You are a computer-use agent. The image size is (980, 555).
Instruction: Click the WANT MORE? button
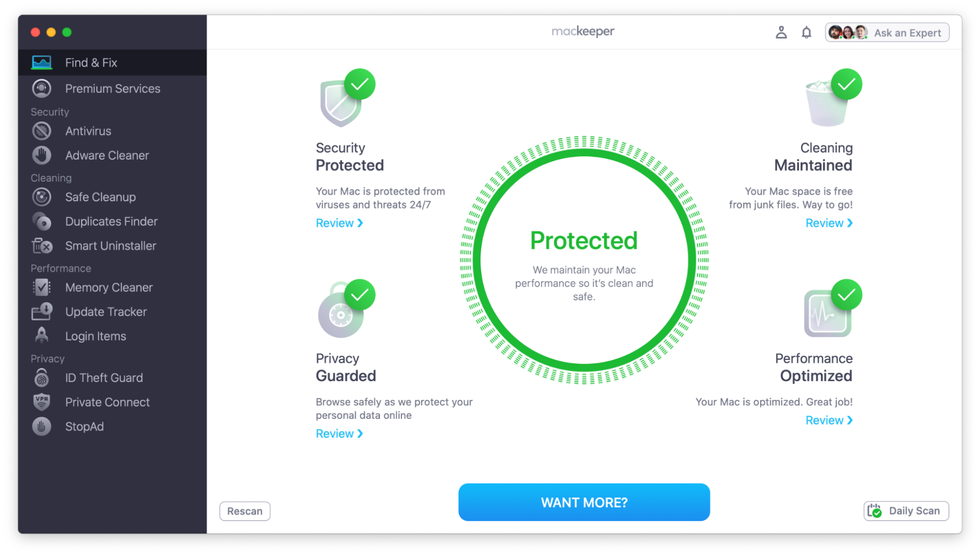tap(584, 502)
